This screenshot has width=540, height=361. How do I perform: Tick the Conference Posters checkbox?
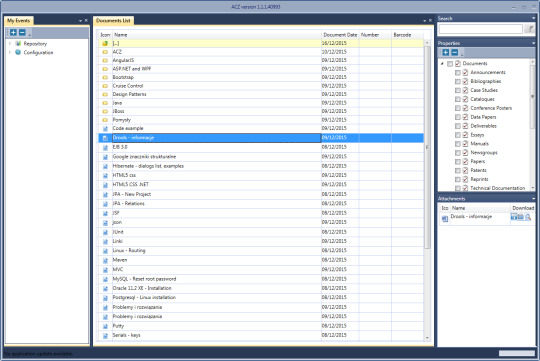tap(458, 108)
